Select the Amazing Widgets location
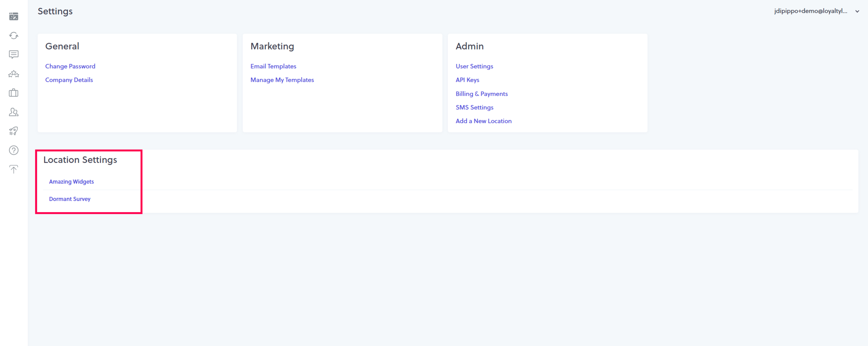This screenshot has width=868, height=346. coord(71,181)
